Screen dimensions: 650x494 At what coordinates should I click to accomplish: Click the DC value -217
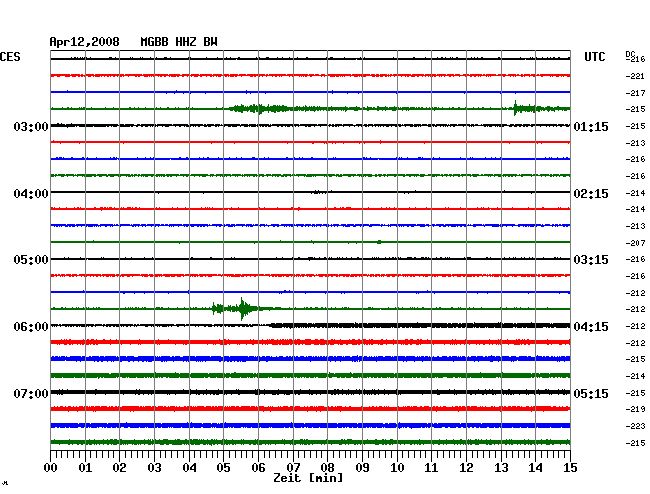click(635, 93)
